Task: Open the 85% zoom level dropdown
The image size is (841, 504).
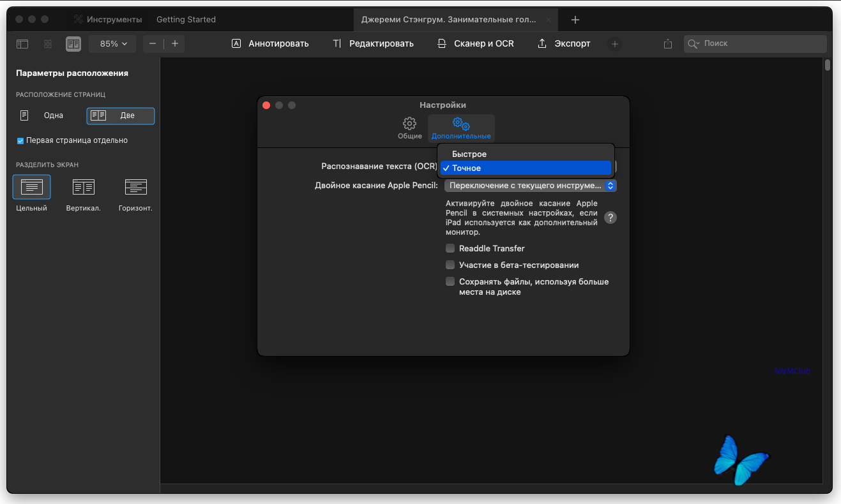Action: pos(113,44)
